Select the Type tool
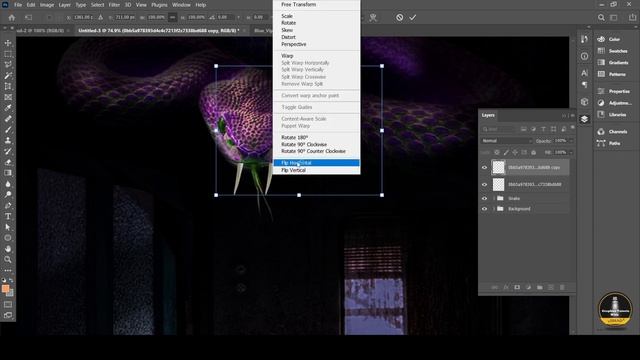Viewport: 640px width, 360px height. point(8,216)
